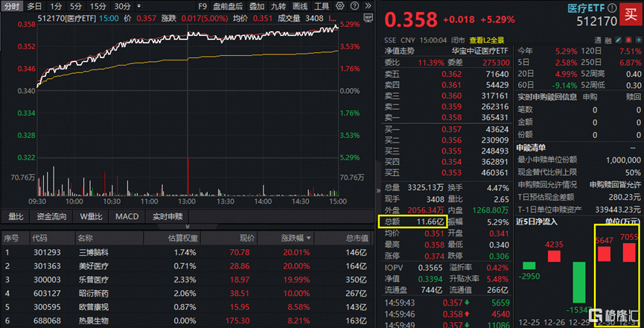Select 昭衍新药 row in holdings list

(187, 294)
